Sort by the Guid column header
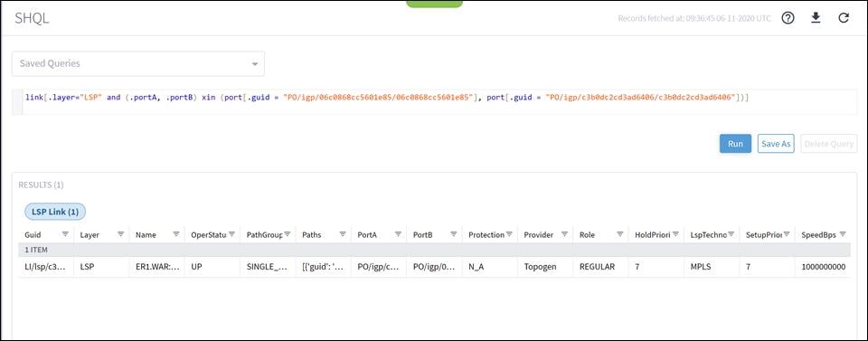Image resolution: width=868 pixels, height=341 pixels. coord(33,234)
